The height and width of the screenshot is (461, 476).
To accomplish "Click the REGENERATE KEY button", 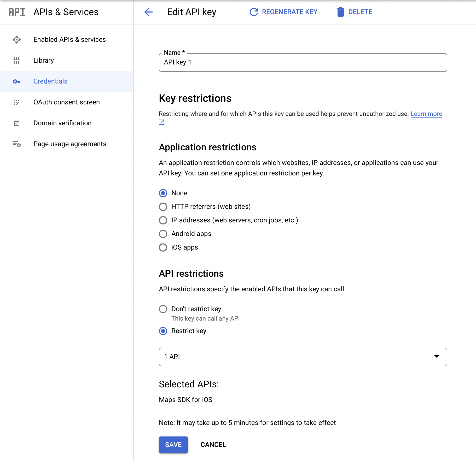I will click(283, 12).
